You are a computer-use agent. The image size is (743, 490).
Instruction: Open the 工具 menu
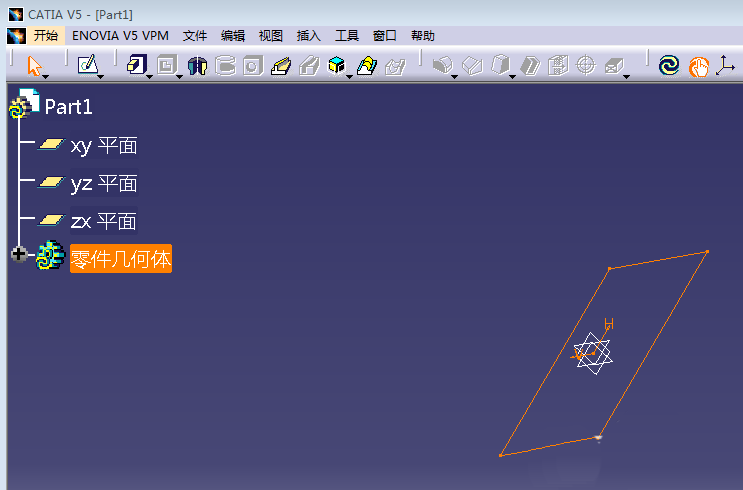pos(347,35)
